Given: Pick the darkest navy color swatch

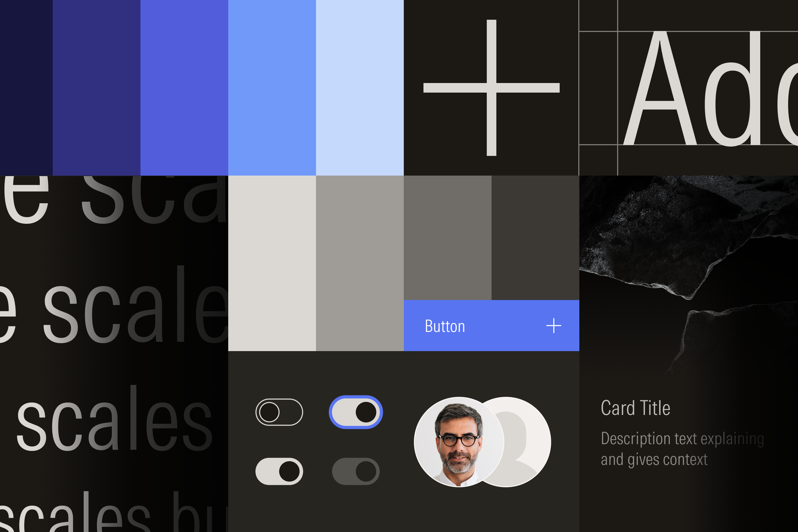Looking at the screenshot, I should pos(26,87).
